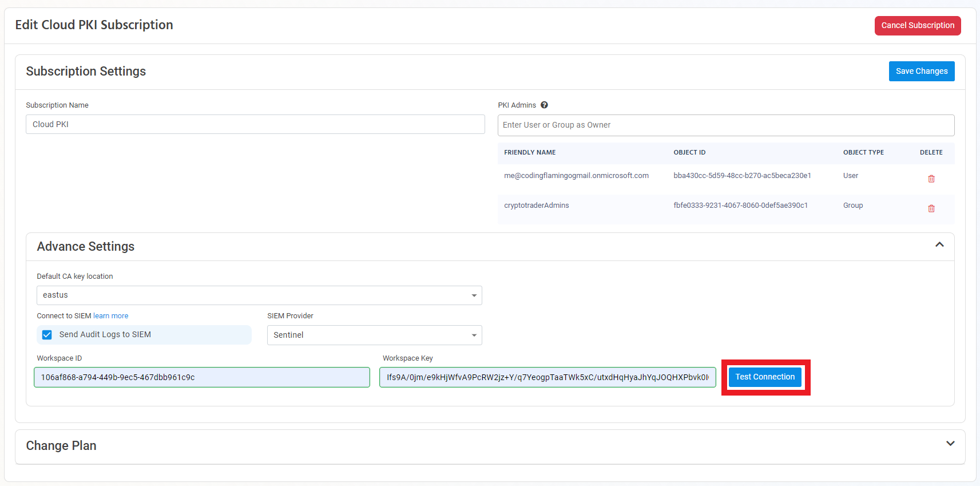Screen dimensions: 980x486
Task: Focus the Enter User or Group field
Action: pyautogui.click(x=726, y=125)
